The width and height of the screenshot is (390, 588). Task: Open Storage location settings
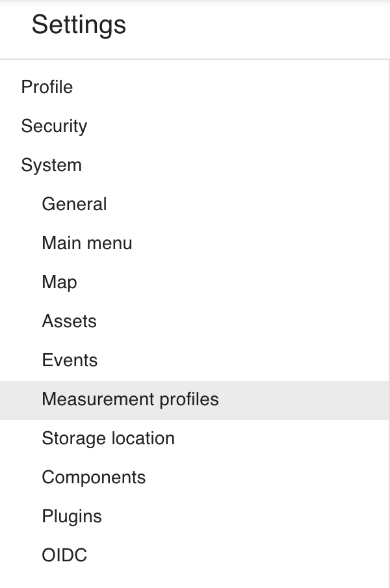tap(108, 438)
